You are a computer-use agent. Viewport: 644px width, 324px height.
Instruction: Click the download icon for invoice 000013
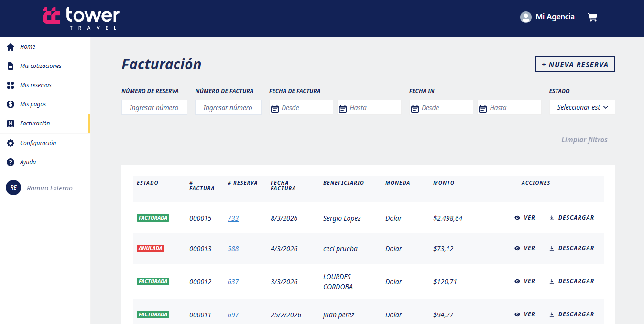tap(552, 248)
